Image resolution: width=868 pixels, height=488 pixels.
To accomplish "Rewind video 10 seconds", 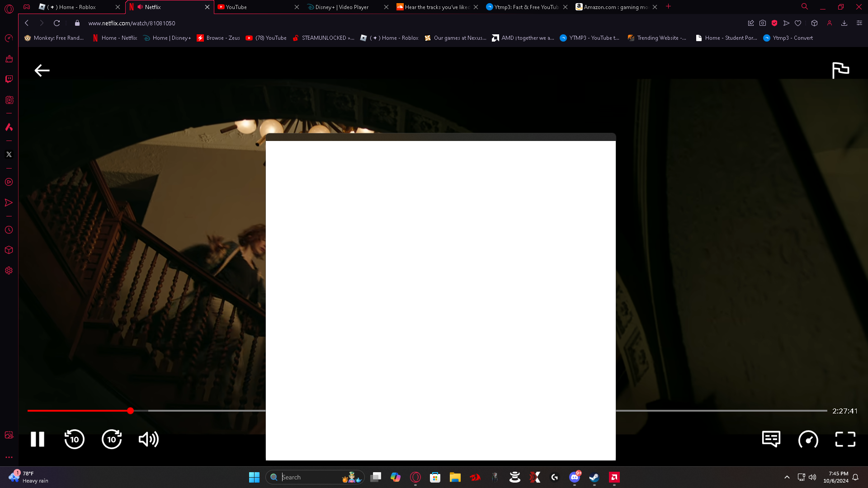I will 75,439.
